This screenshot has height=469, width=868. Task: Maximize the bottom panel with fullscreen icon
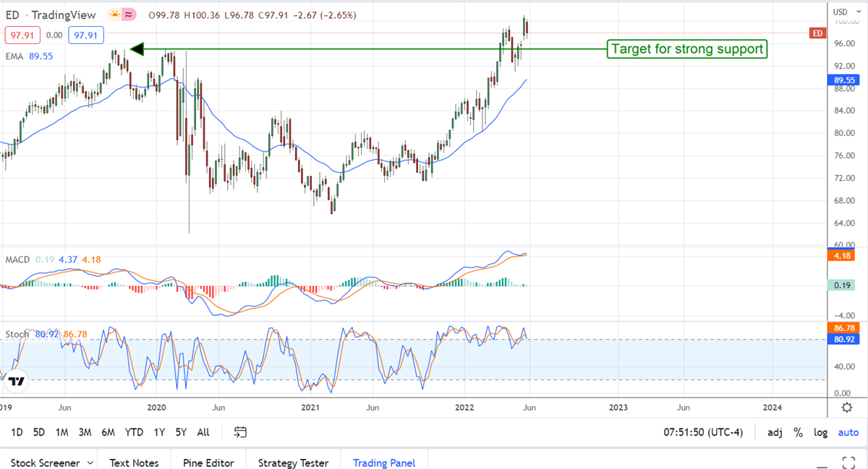tap(848, 462)
